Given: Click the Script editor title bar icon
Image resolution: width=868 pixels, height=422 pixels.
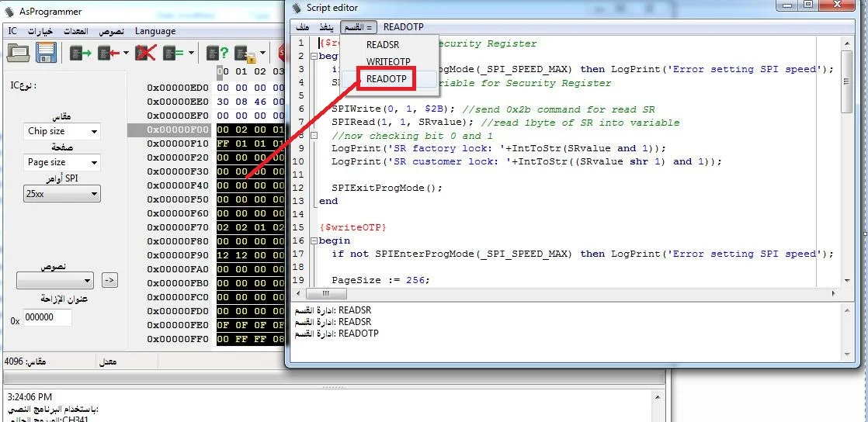Looking at the screenshot, I should 297,8.
